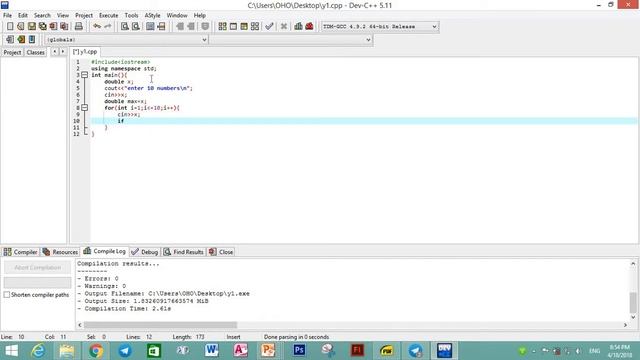This screenshot has height=360, width=640.
Task: Click the Close tab in bottom panel
Action: pos(221,252)
